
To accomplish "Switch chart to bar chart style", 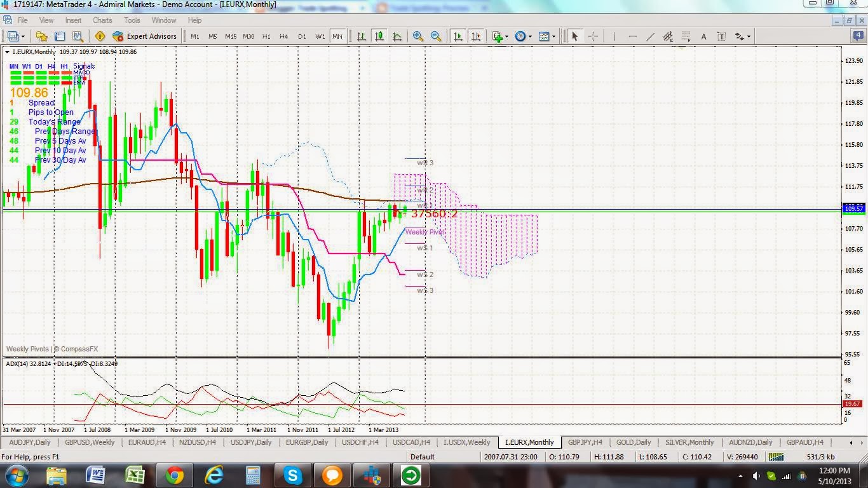I will (x=362, y=36).
